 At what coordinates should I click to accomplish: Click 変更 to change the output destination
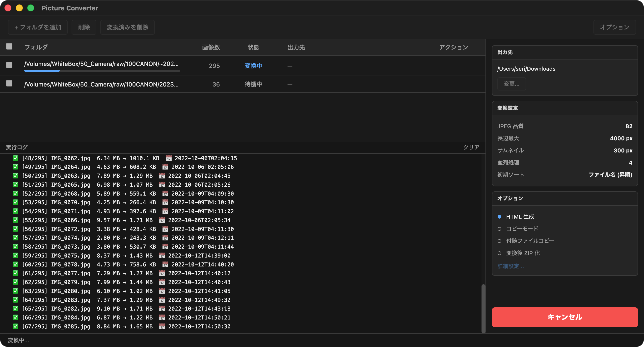click(511, 84)
